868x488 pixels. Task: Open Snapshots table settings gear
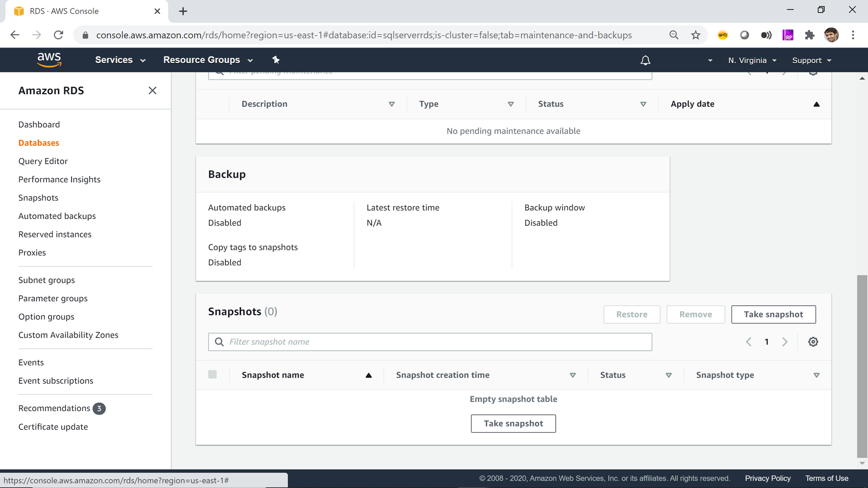coord(813,342)
